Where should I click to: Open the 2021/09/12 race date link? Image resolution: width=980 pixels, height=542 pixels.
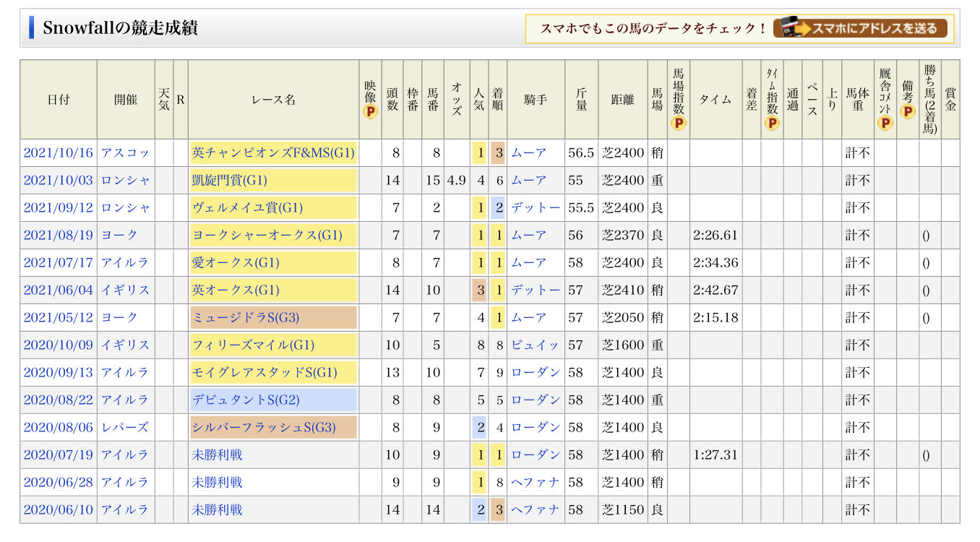59,208
